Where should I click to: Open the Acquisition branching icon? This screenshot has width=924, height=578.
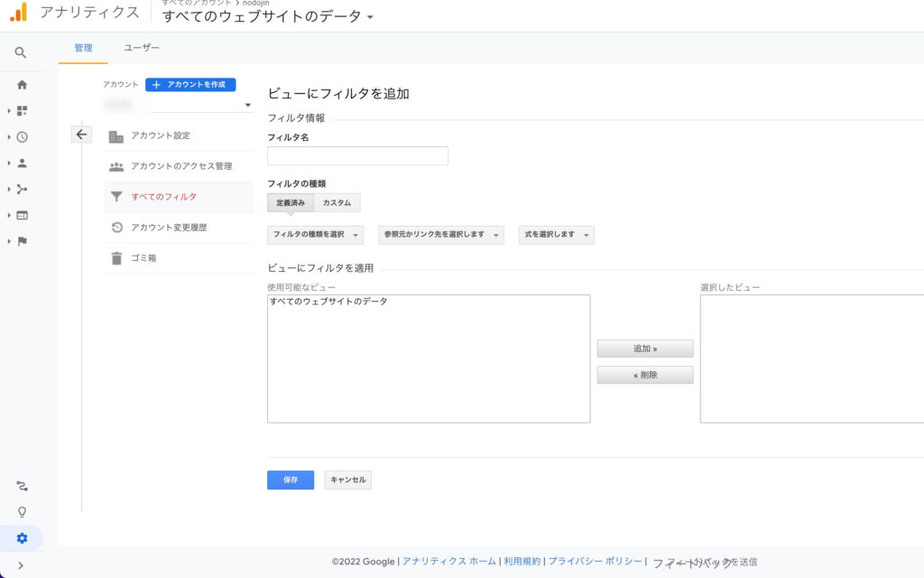tap(22, 189)
